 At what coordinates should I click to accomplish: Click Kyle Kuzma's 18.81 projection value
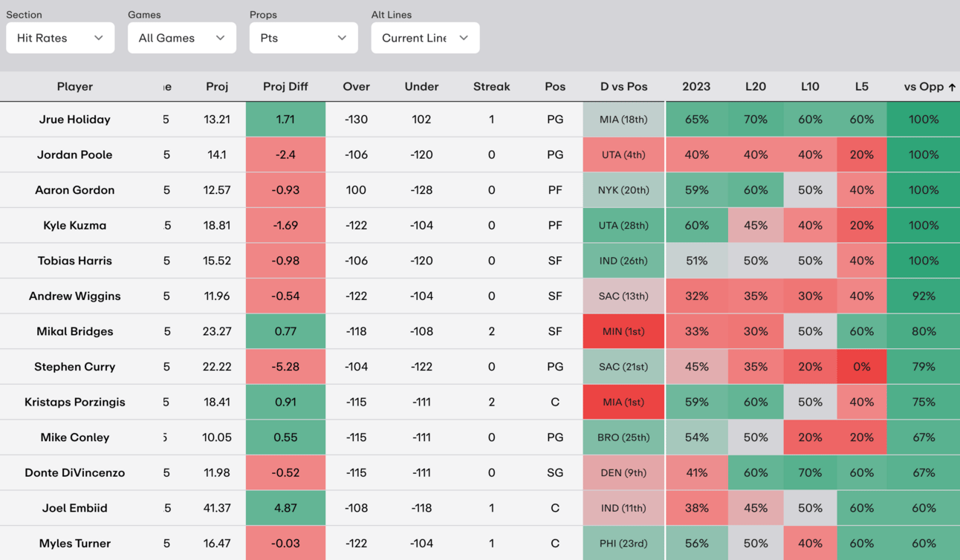(217, 225)
